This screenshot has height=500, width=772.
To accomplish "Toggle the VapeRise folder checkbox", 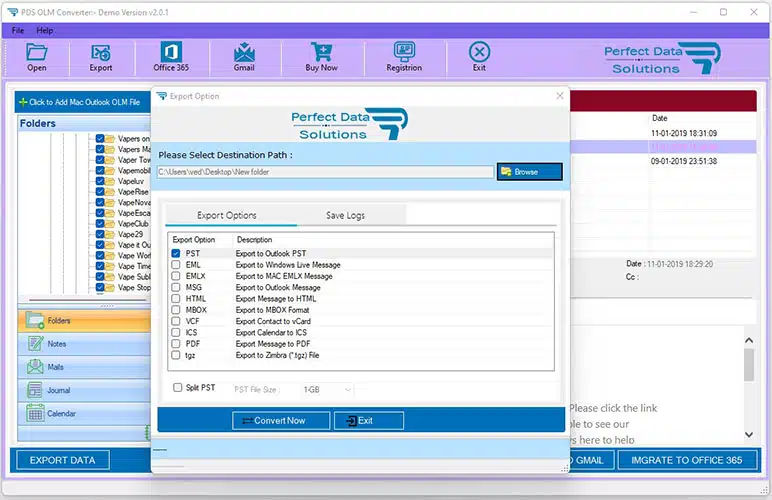I will pyautogui.click(x=100, y=192).
